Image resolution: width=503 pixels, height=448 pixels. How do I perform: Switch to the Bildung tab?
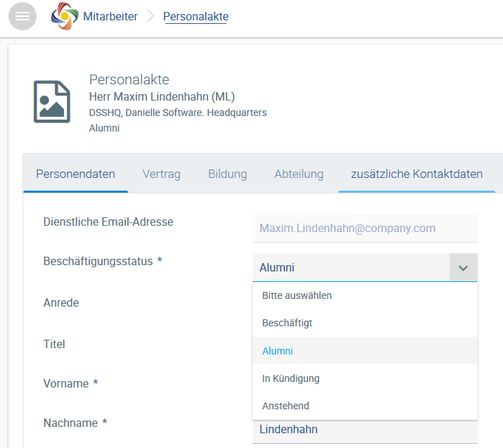227,174
